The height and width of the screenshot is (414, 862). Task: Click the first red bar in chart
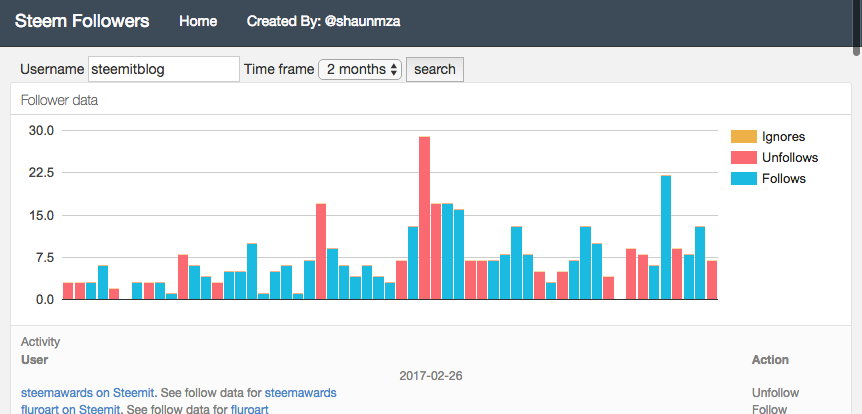tap(68, 291)
